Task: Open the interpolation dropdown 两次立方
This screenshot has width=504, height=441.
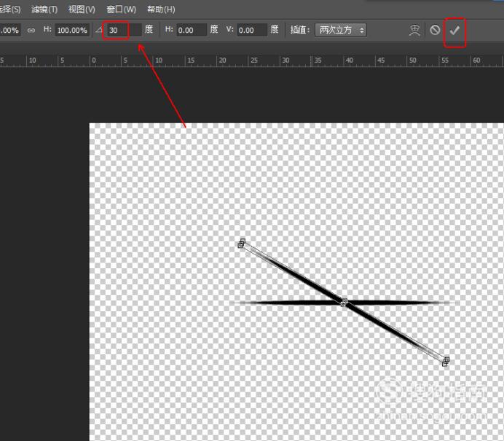Action: (340, 30)
